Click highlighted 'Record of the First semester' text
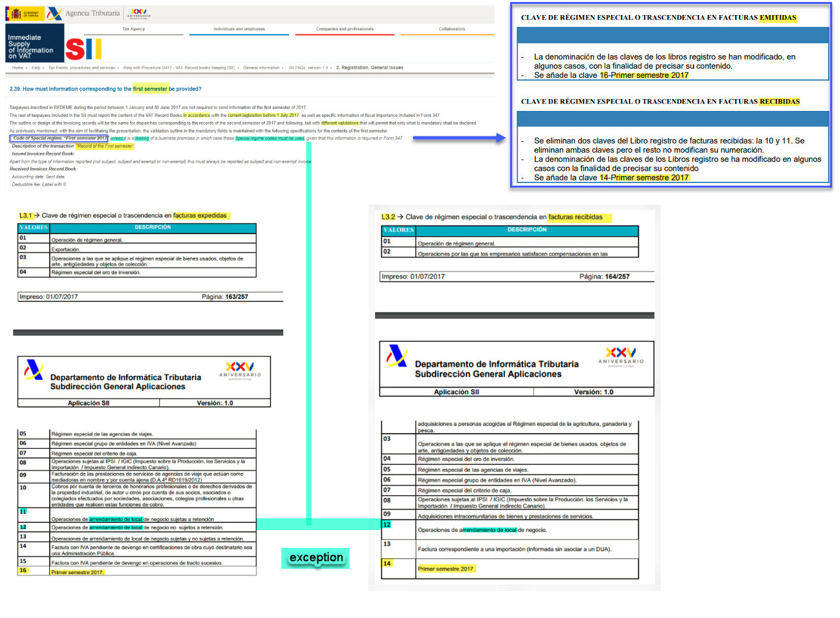The image size is (840, 618). pos(105,146)
